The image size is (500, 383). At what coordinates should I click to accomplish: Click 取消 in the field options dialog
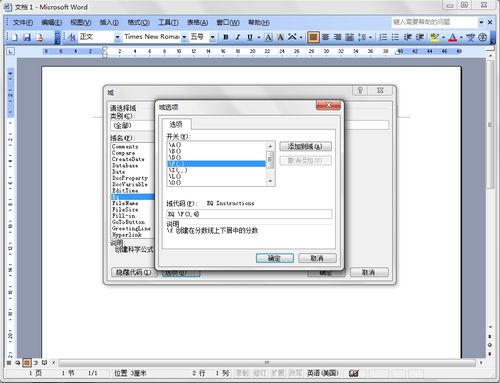pos(317,258)
